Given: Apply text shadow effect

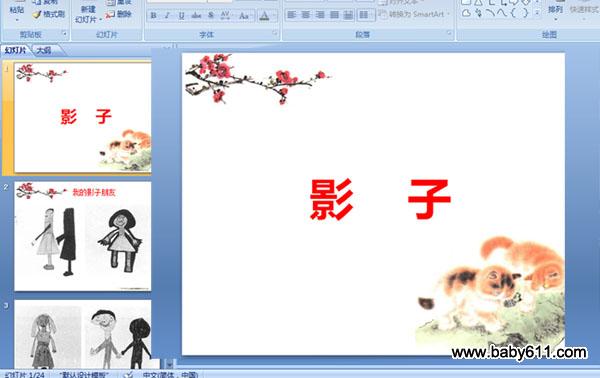Looking at the screenshot, I should (x=211, y=16).
